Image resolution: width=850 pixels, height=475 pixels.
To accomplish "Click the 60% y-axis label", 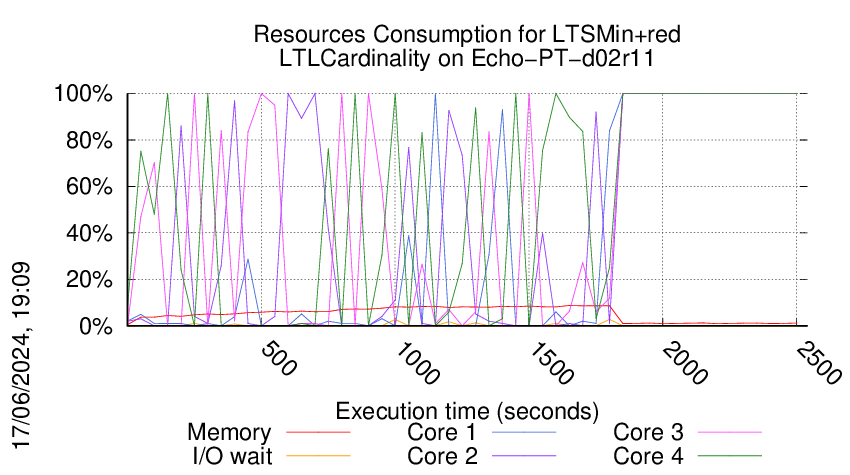I will pyautogui.click(x=89, y=187).
